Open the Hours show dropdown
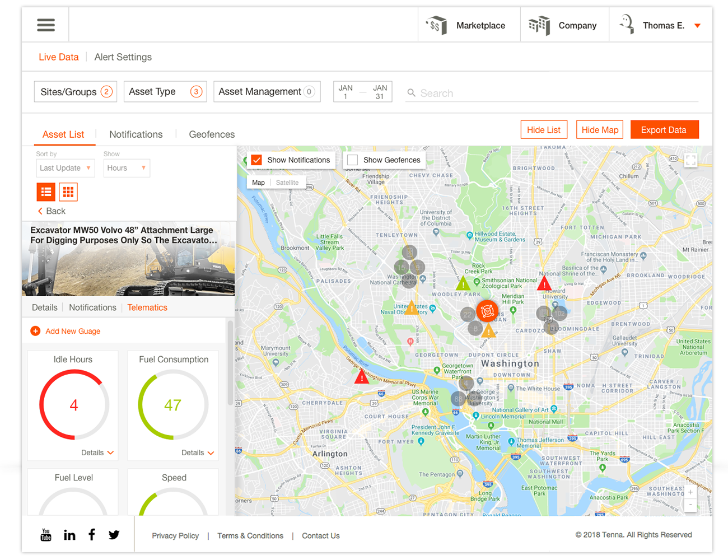The height and width of the screenshot is (560, 728). (x=127, y=168)
